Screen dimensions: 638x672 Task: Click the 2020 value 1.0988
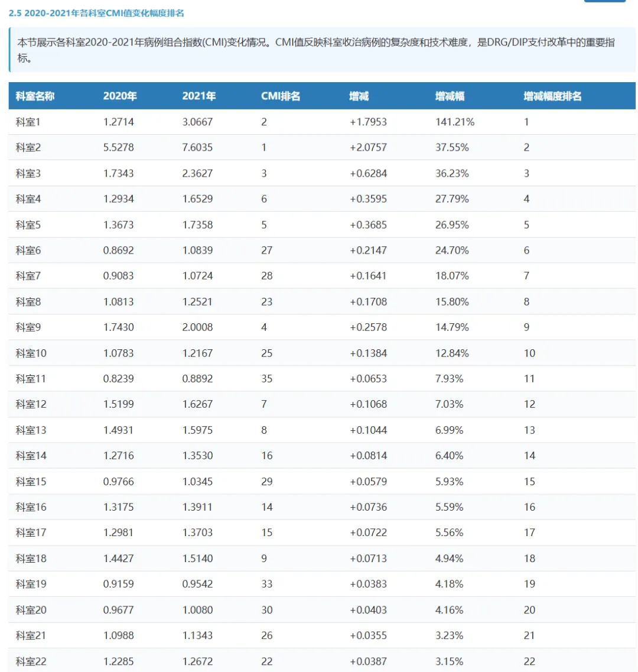pyautogui.click(x=119, y=635)
